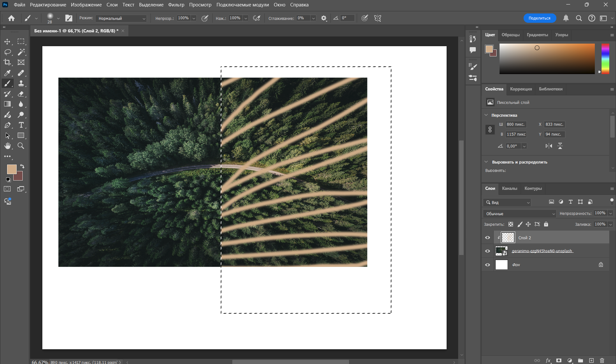
Task: Click the flip horizontal icon in Properties
Action: [549, 146]
